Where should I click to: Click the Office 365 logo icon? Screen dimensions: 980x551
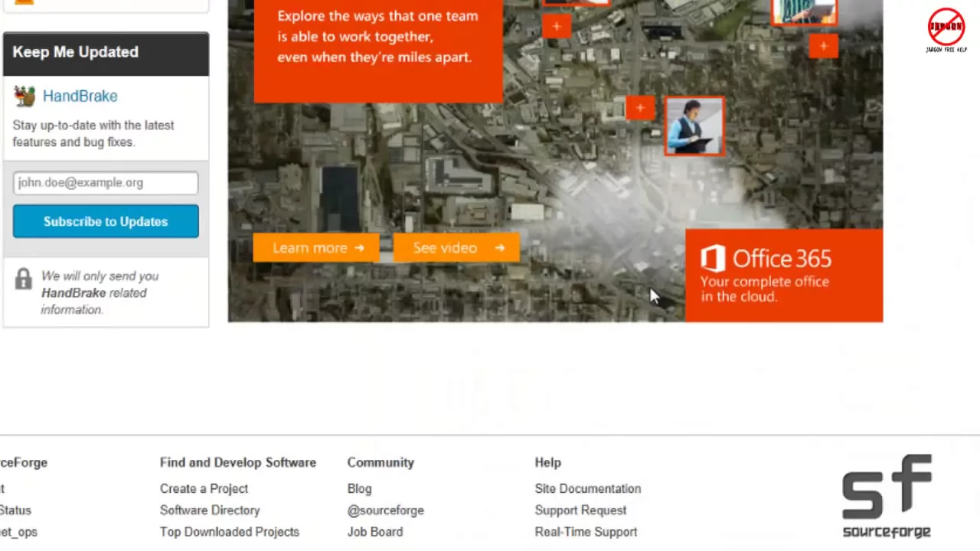click(713, 259)
